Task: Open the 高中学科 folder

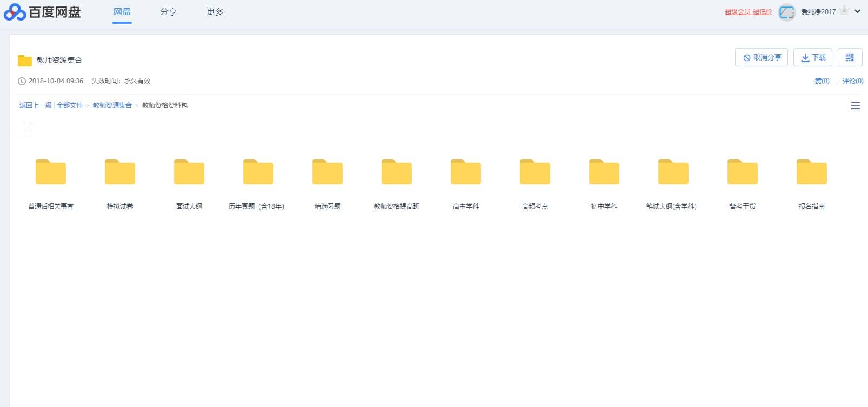Action: pos(466,172)
